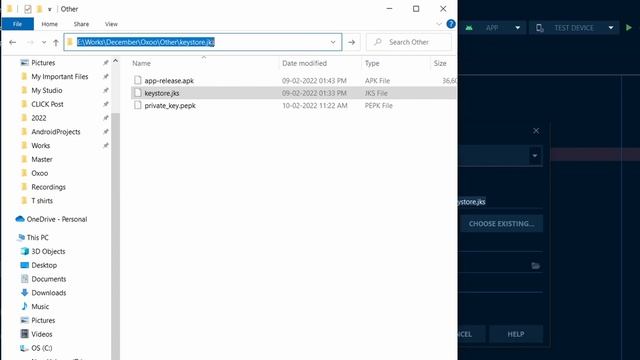The image size is (640, 360).
Task: Open the Explorer help icon
Action: pos(451,24)
